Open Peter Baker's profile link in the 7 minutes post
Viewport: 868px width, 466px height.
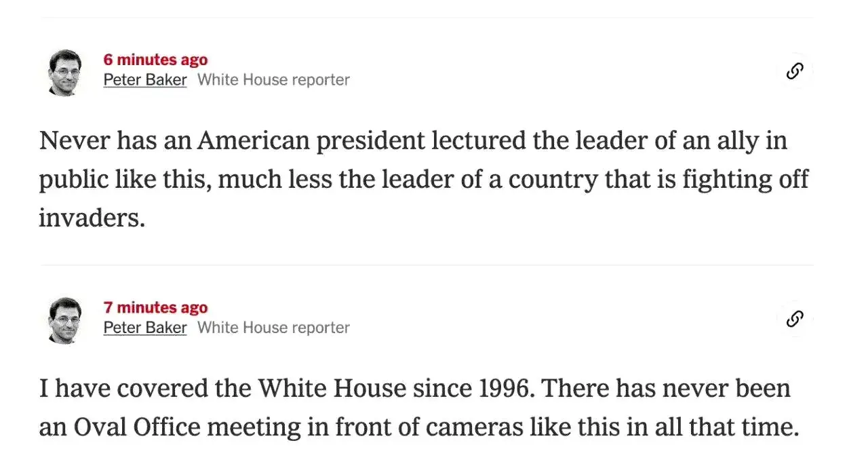point(145,327)
